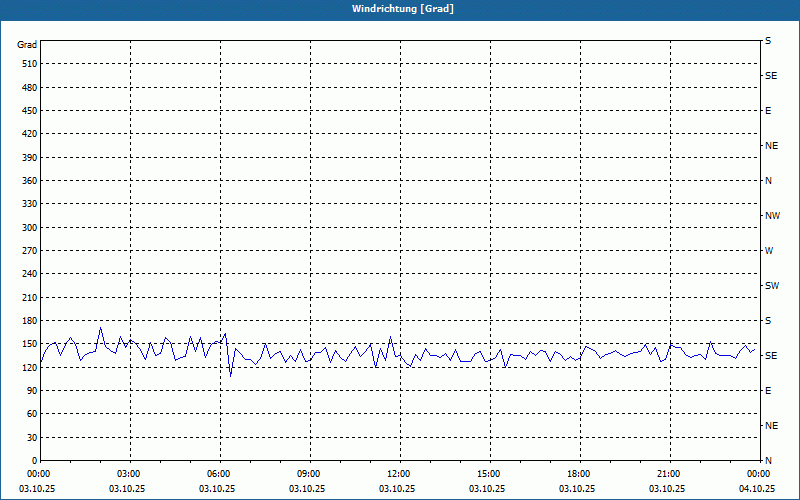Click the 12:00 time axis label

click(398, 474)
